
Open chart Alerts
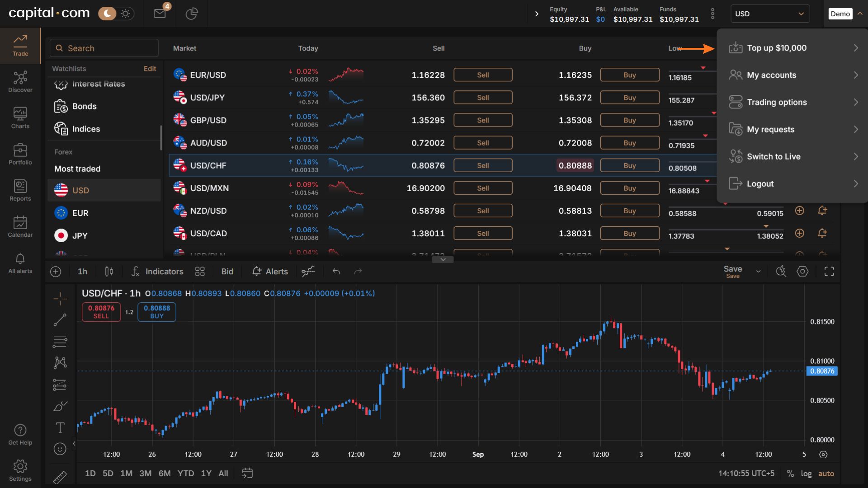(x=270, y=271)
